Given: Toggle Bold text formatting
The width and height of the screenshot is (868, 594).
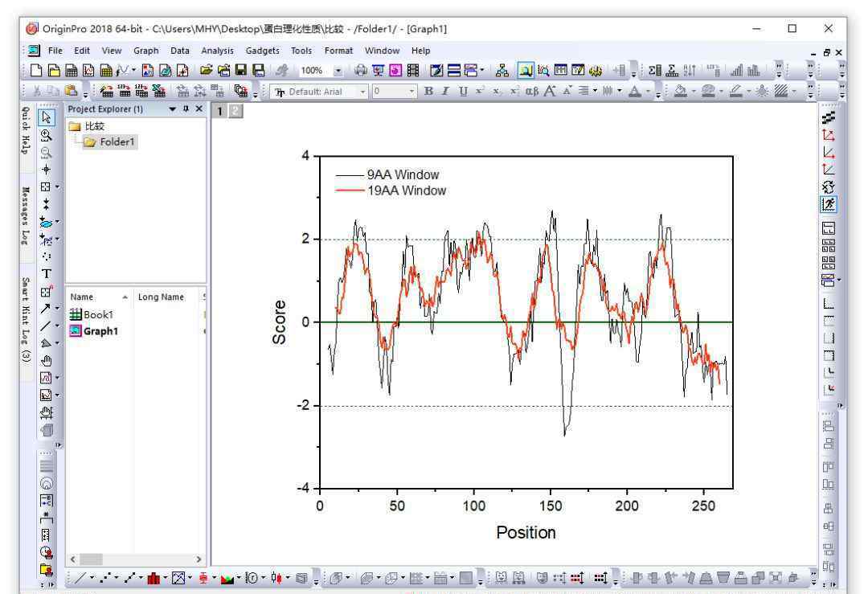Looking at the screenshot, I should [x=428, y=92].
